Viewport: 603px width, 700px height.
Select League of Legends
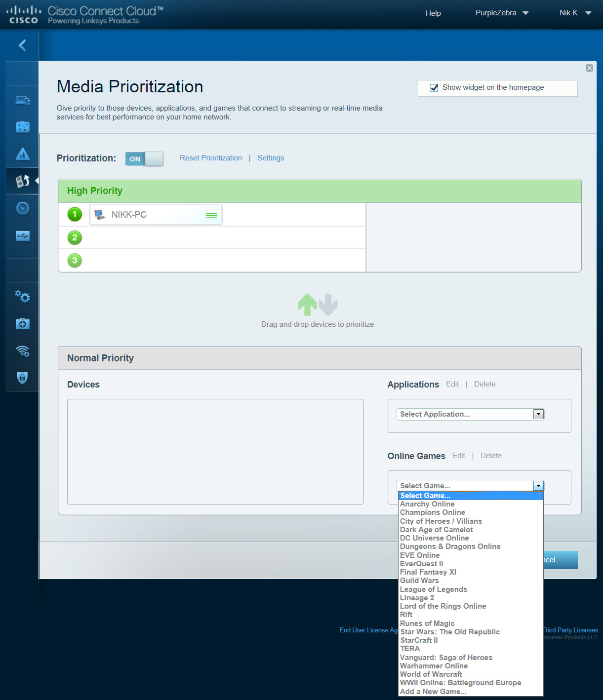click(x=471, y=589)
